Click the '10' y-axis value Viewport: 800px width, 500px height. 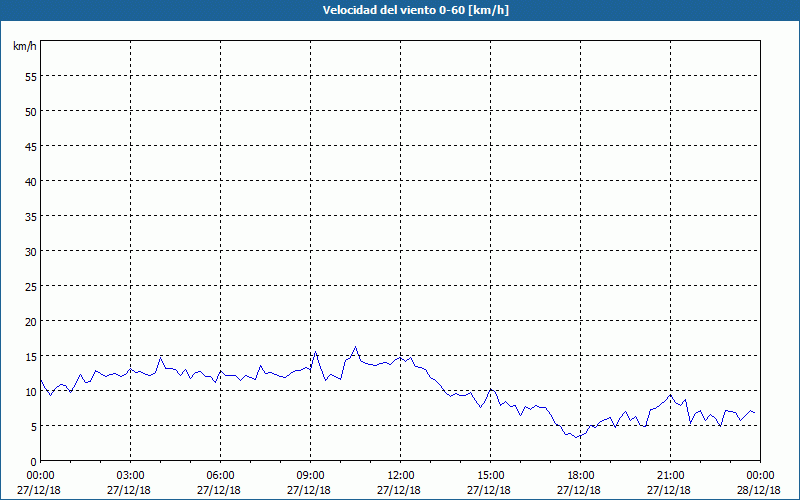31,391
